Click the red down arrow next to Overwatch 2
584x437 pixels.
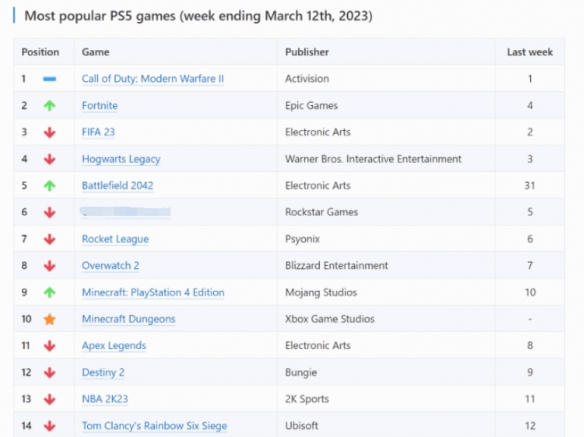click(x=50, y=266)
